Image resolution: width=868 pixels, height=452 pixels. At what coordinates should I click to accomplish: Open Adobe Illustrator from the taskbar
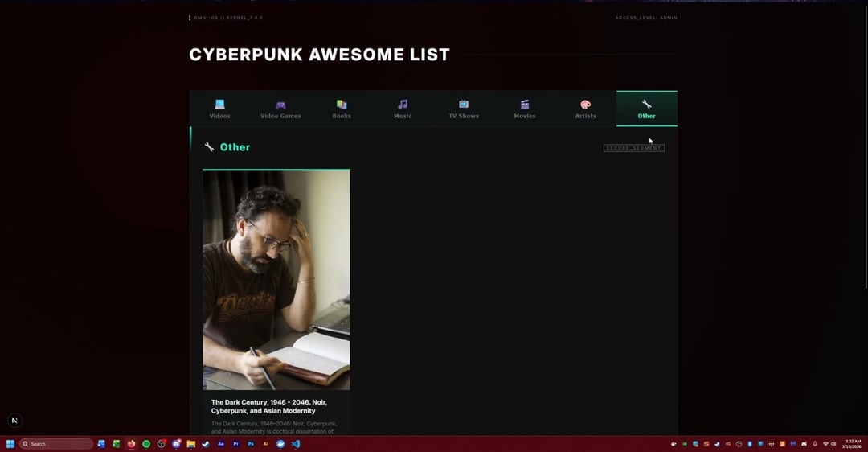[266, 444]
